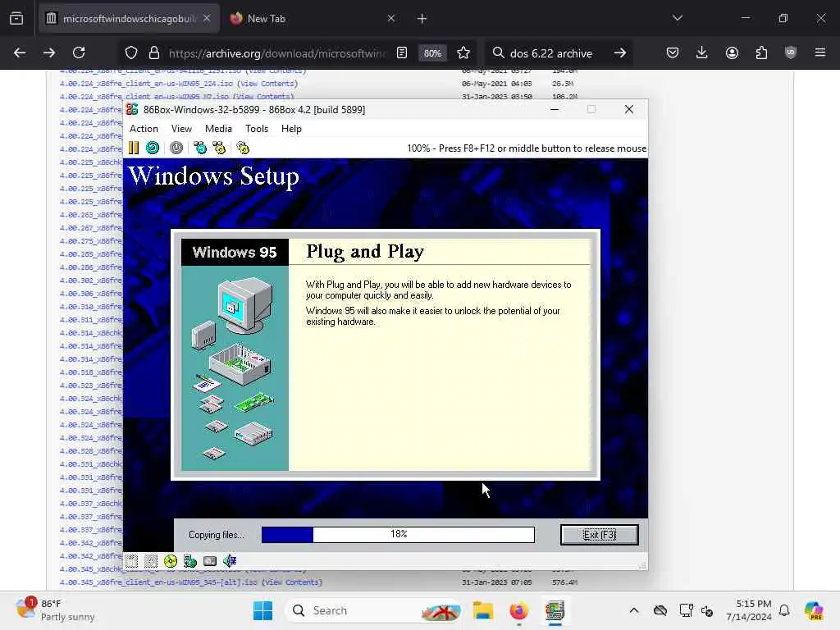This screenshot has width=840, height=630.
Task: View Contents of WIN95_224.iso
Action: pos(267,84)
